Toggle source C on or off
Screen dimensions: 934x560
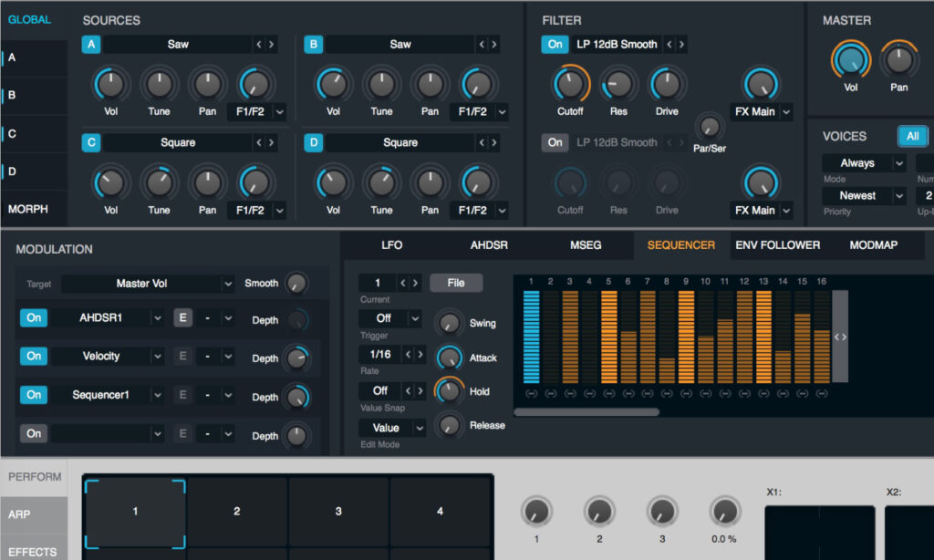(91, 142)
